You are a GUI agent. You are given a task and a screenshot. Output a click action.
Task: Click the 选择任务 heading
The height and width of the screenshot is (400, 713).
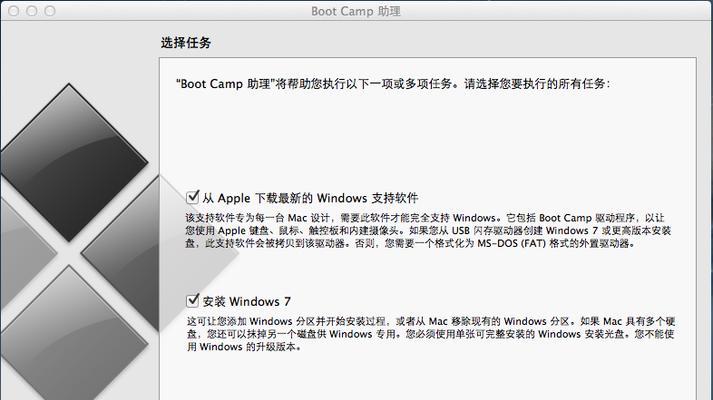pos(186,43)
